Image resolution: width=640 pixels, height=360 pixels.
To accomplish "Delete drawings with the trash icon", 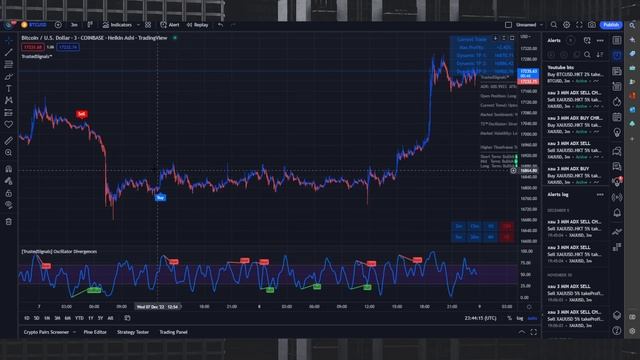I will click(x=9, y=222).
